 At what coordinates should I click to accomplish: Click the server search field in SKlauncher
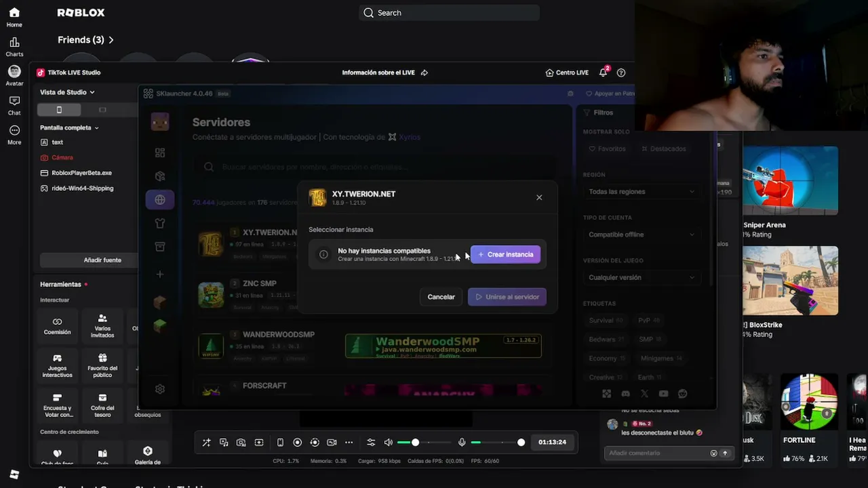tap(376, 167)
